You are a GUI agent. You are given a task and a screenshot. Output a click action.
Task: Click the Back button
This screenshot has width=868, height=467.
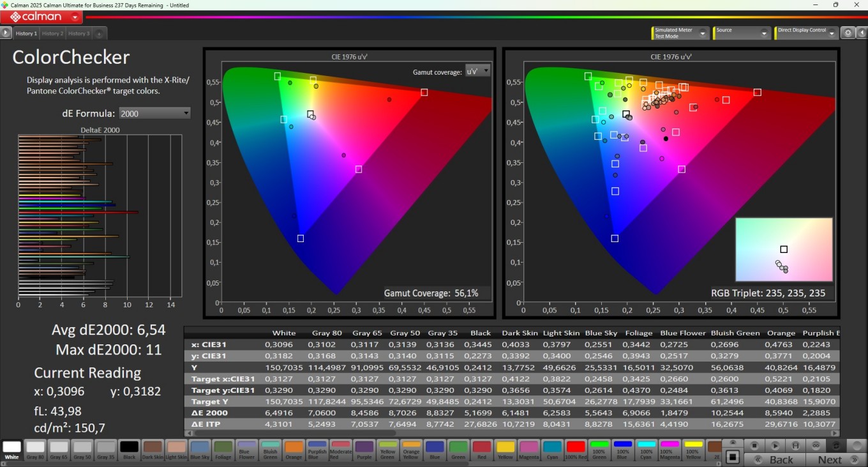click(x=774, y=459)
